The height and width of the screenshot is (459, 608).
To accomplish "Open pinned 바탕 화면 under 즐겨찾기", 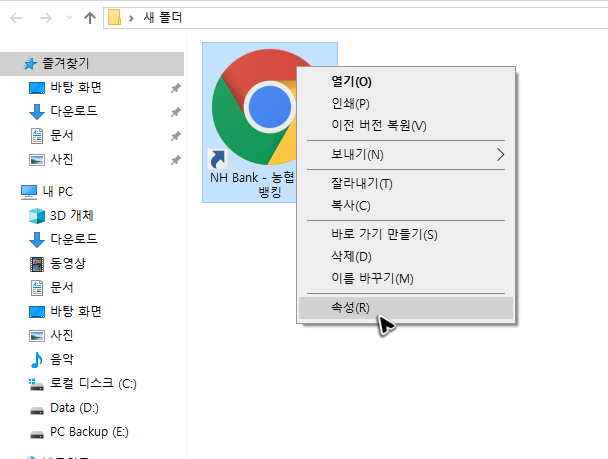I will click(76, 88).
